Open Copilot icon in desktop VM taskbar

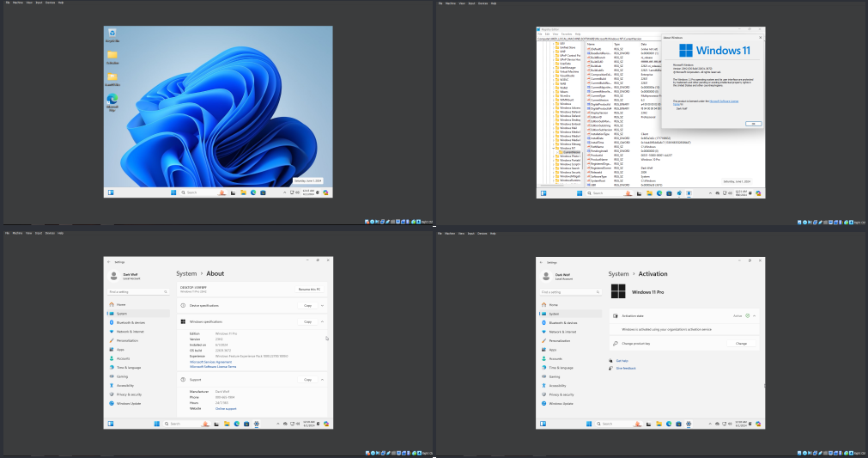click(x=325, y=192)
